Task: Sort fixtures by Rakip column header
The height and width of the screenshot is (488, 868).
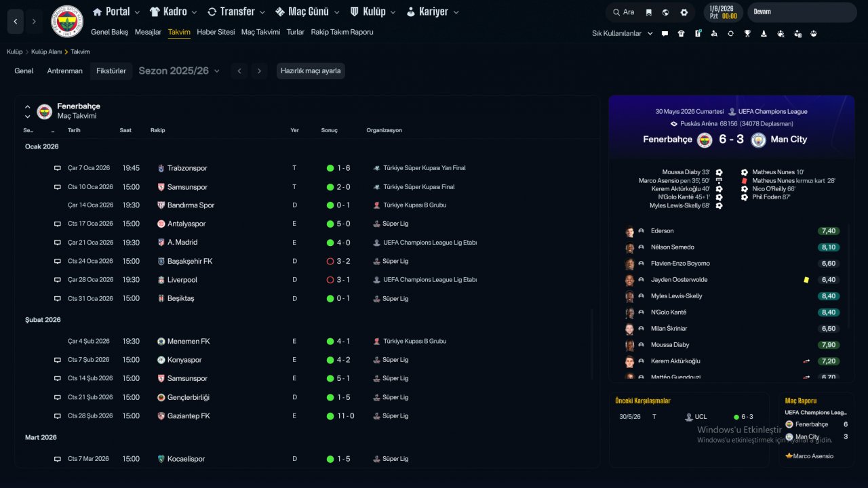Action: [x=157, y=130]
